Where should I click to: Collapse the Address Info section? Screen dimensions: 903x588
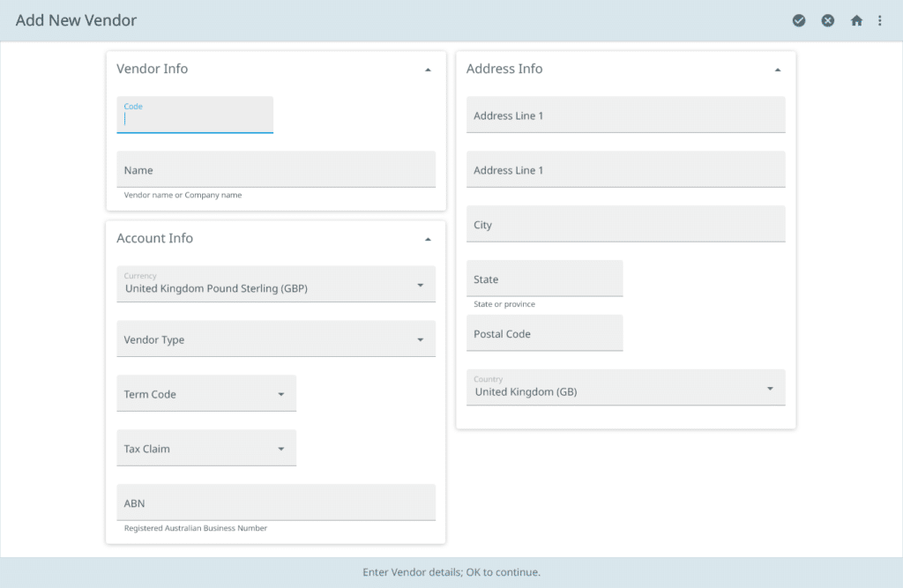(x=778, y=70)
